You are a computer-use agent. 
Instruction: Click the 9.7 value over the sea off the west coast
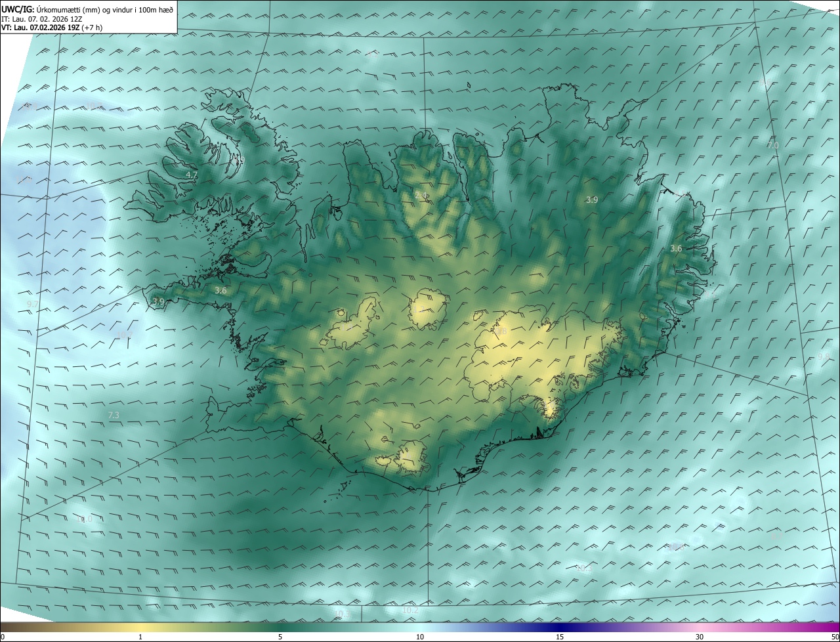33,303
